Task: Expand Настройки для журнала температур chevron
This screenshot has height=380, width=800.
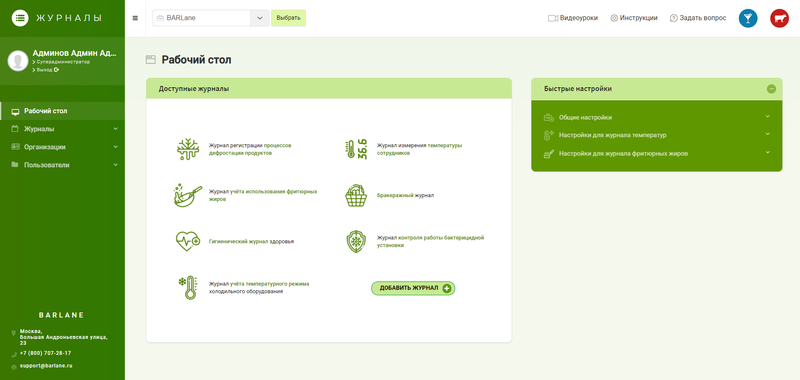Action: pos(768,134)
